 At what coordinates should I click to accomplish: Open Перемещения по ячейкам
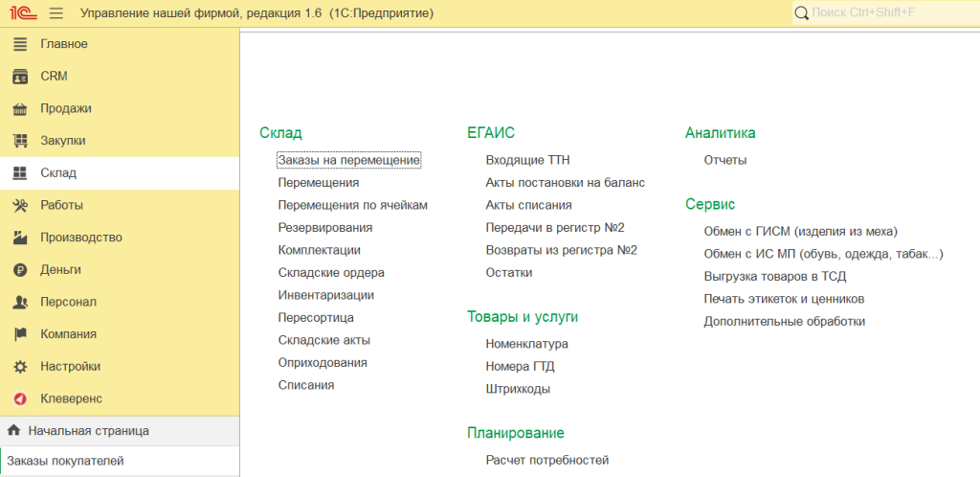coord(352,205)
